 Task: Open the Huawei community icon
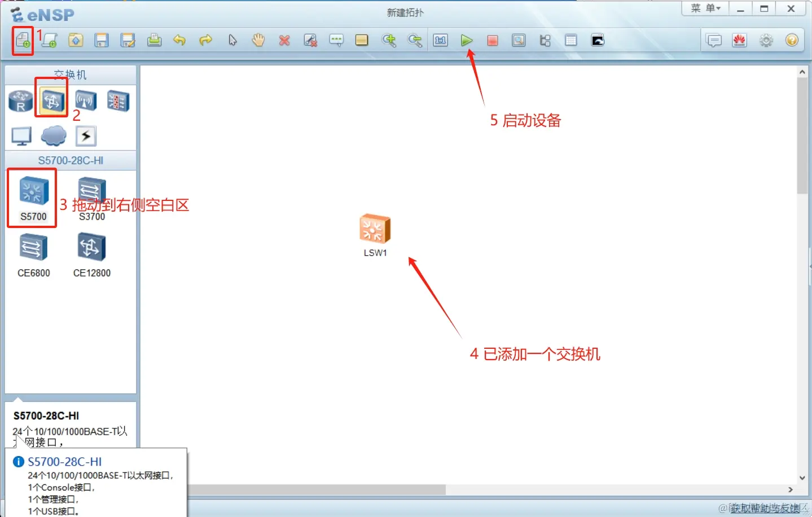tap(739, 40)
